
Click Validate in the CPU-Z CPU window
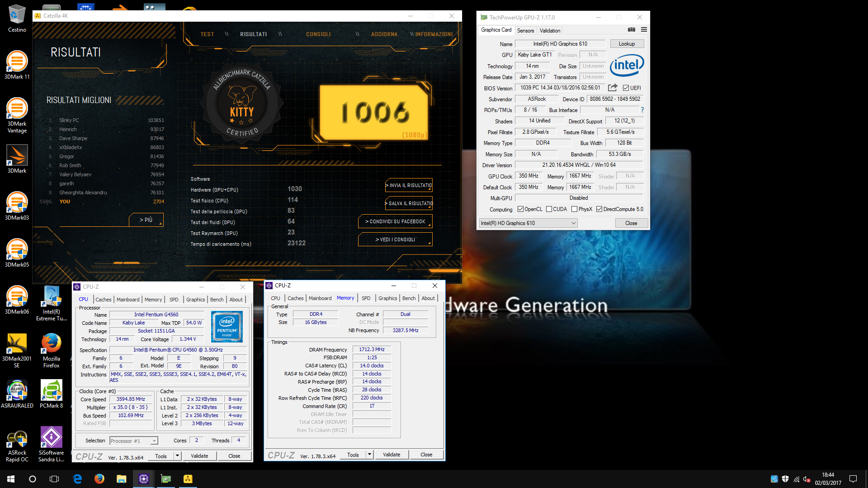coord(199,456)
